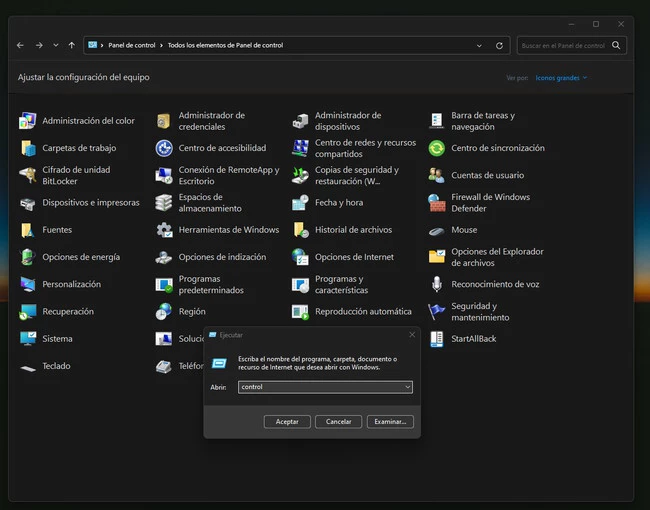
Task: Open the Región icon
Action: (164, 312)
